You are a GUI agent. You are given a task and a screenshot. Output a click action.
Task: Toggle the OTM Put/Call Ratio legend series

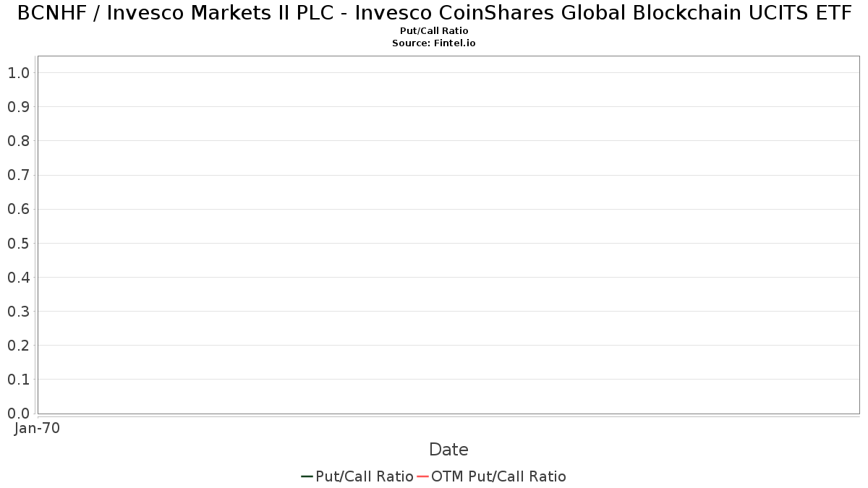(x=498, y=476)
